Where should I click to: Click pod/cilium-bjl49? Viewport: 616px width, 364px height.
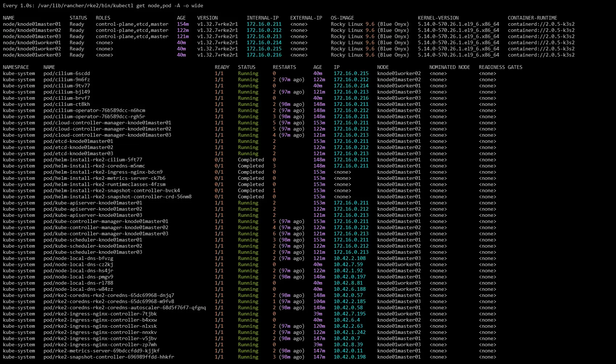click(x=67, y=92)
